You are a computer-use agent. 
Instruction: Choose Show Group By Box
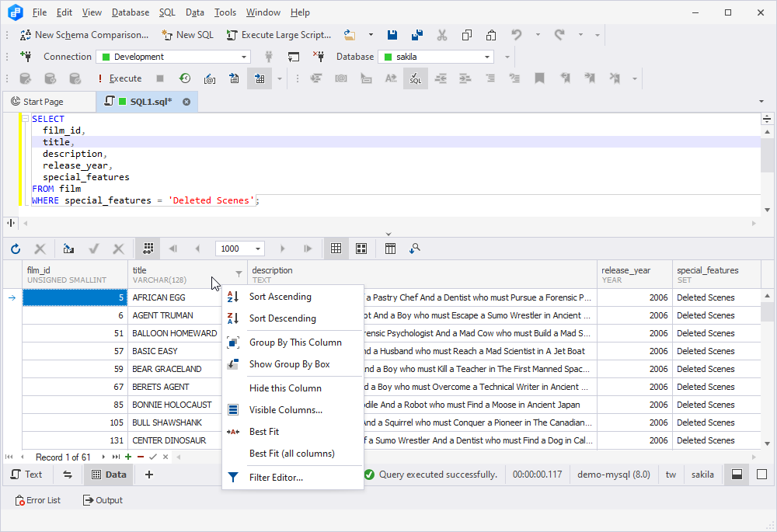[x=293, y=364]
